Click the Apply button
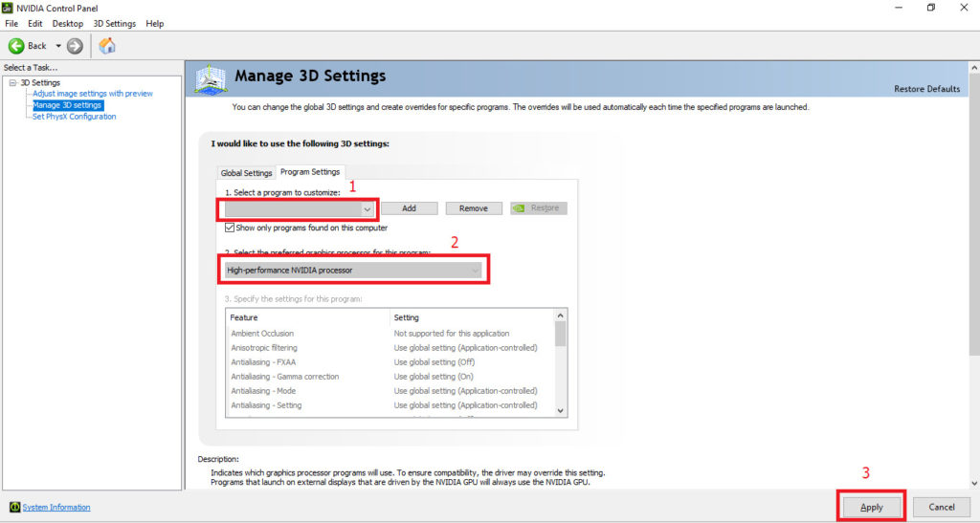This screenshot has height=523, width=980. [871, 507]
